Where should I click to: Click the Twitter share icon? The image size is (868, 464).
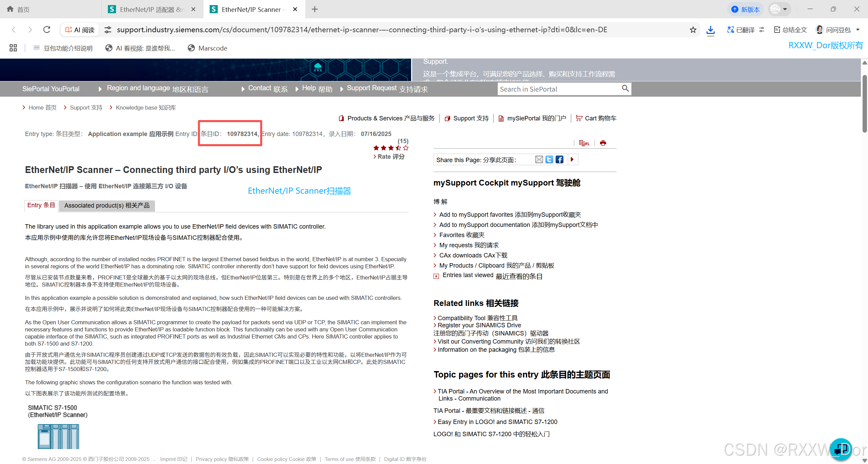click(x=549, y=159)
